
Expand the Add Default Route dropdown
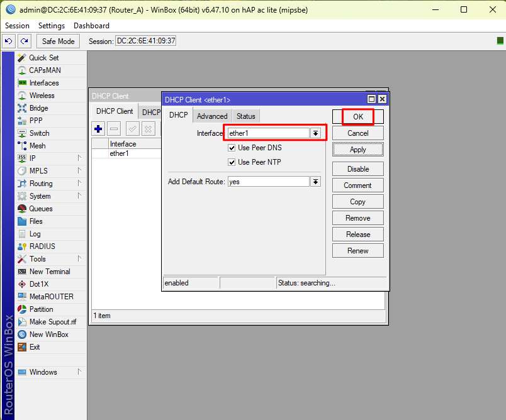click(316, 182)
